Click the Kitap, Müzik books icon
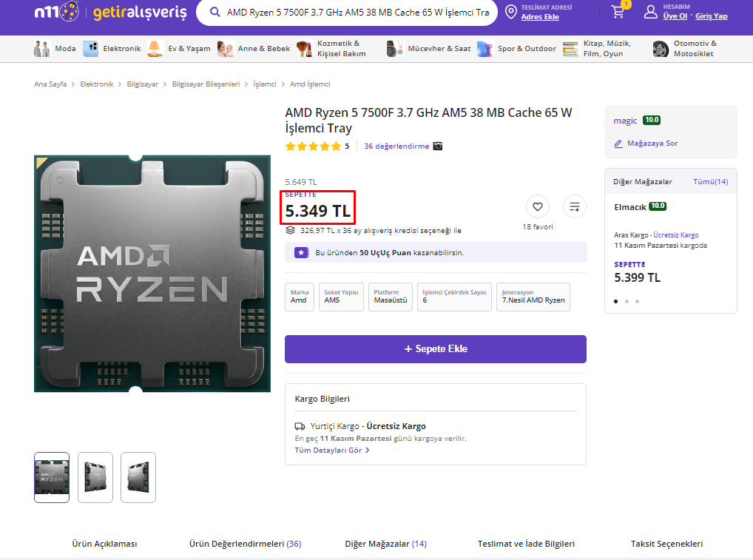This screenshot has height=560, width=753. point(570,49)
